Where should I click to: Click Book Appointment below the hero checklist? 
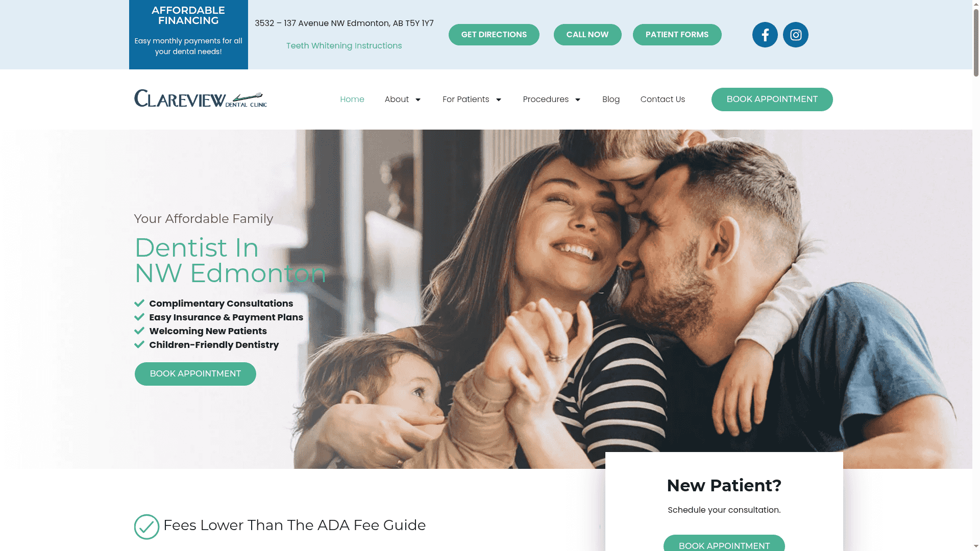pos(195,374)
